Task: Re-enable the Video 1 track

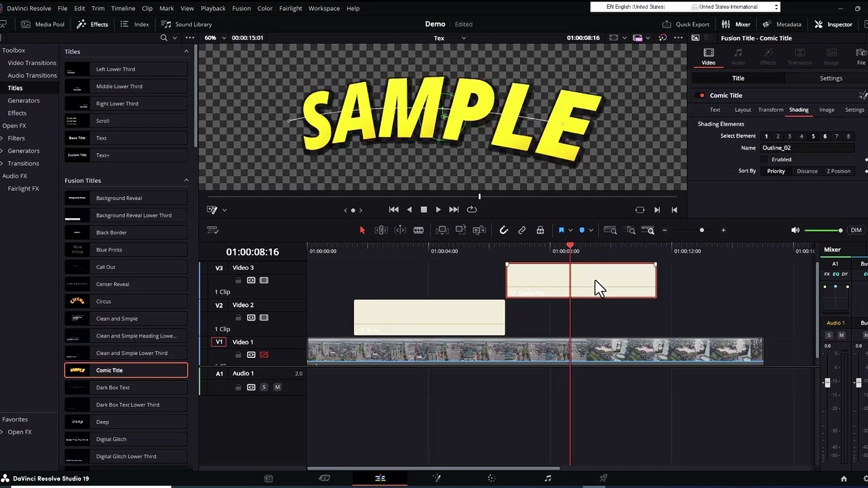Action: (x=264, y=354)
